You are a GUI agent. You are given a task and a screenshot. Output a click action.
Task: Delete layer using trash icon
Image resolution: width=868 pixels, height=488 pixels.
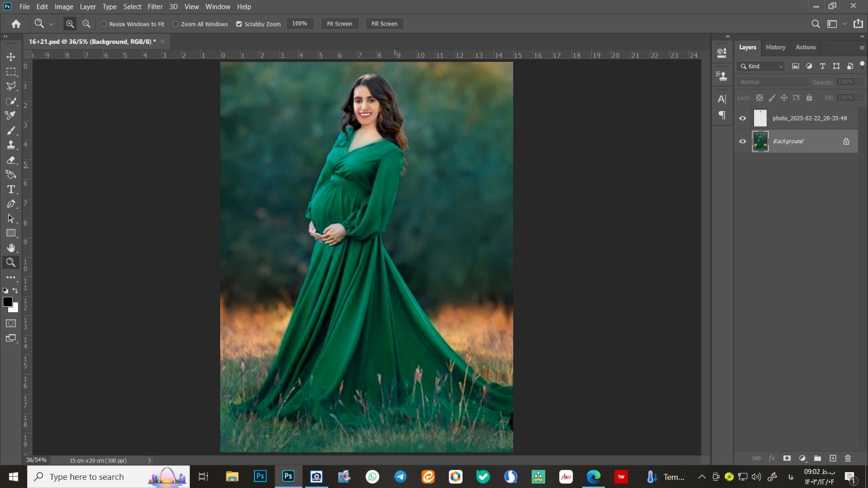[x=848, y=458]
